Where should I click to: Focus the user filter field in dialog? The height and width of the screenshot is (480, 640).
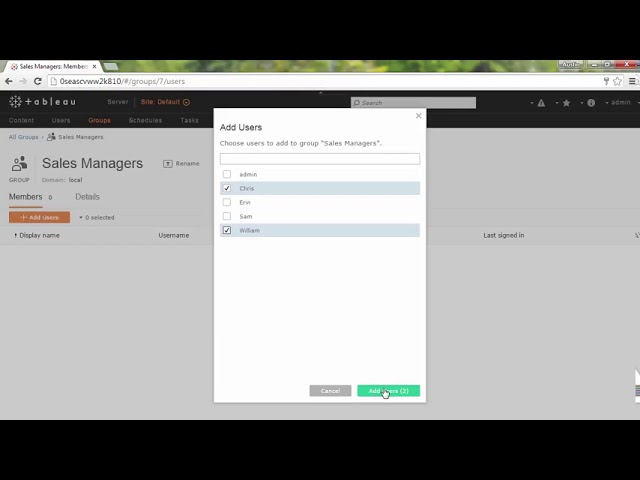pyautogui.click(x=320, y=159)
